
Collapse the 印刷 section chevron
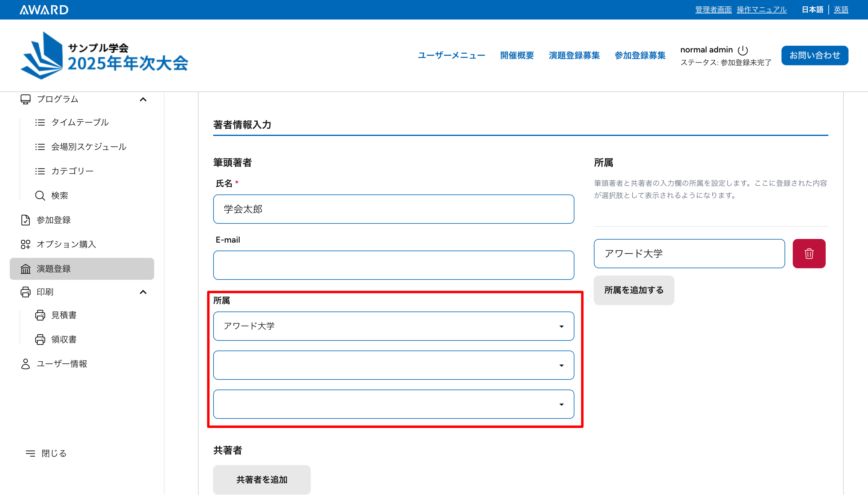click(x=143, y=292)
